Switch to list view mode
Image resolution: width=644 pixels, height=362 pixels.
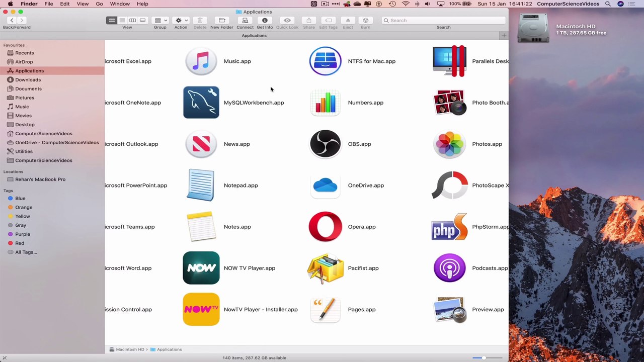[x=122, y=20]
